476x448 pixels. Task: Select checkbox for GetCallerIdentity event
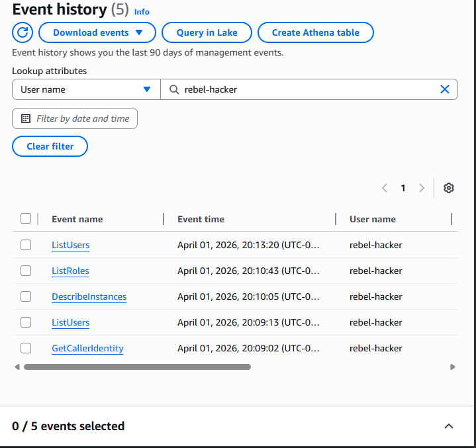(x=26, y=348)
